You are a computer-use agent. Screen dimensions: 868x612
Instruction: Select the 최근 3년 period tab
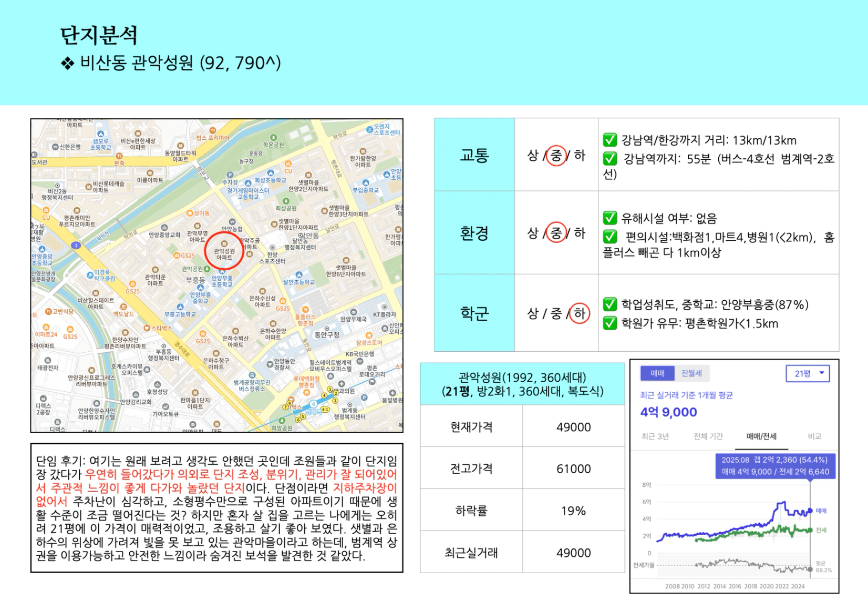[x=655, y=436]
